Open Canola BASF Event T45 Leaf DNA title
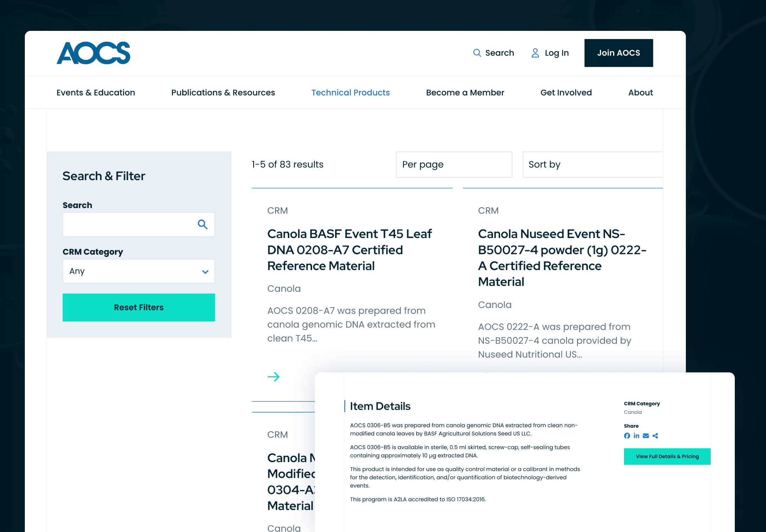Viewport: 766px width, 532px height. tap(349, 250)
